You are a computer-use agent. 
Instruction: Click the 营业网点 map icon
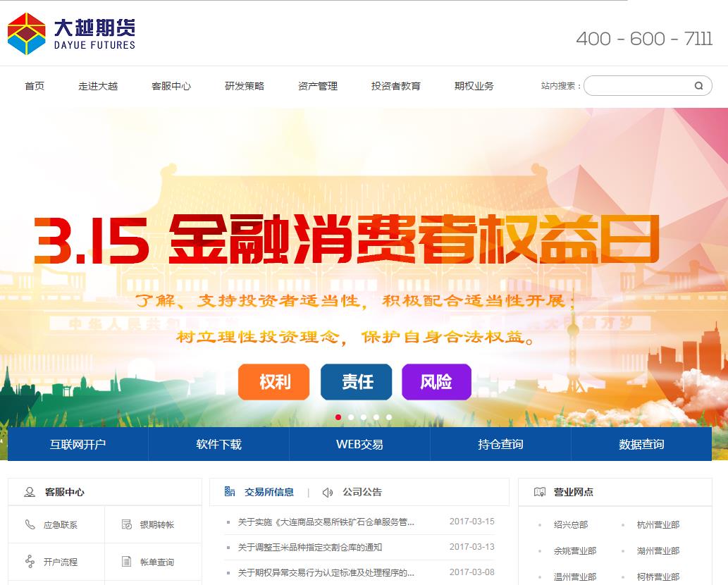point(540,492)
